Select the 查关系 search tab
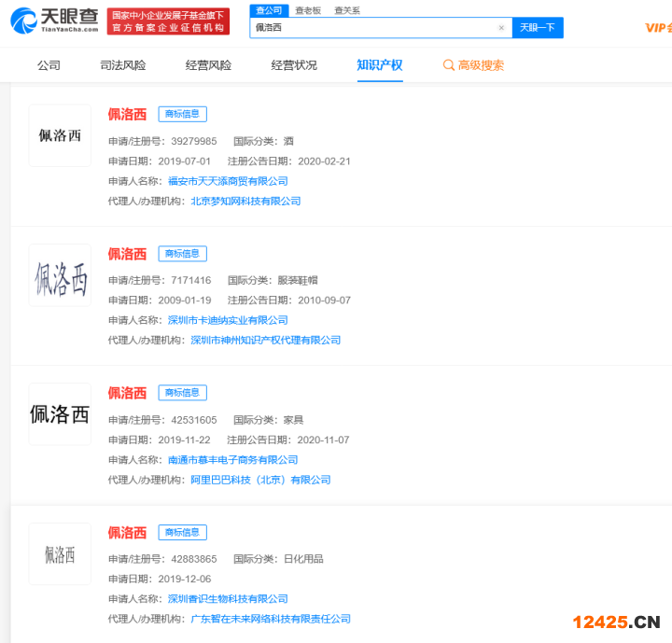The image size is (672, 643). (347, 10)
